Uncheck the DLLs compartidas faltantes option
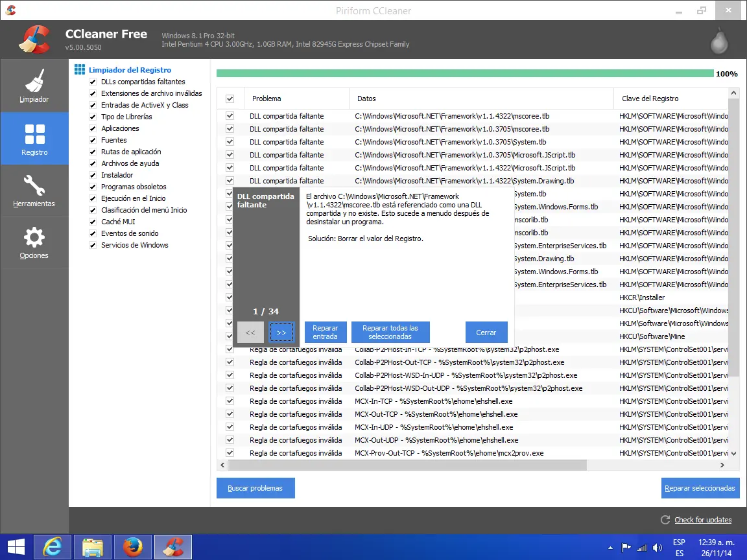 (92, 82)
